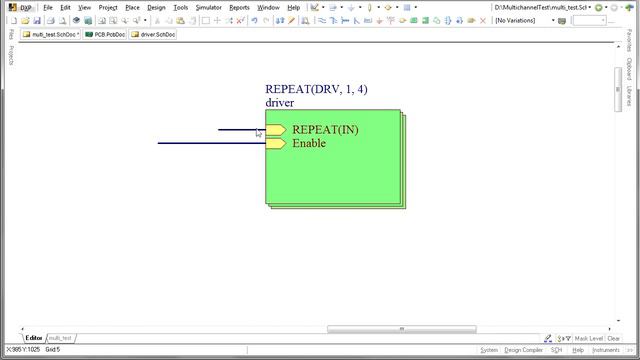Open the zoom tool dropdown arrow

(x=145, y=20)
